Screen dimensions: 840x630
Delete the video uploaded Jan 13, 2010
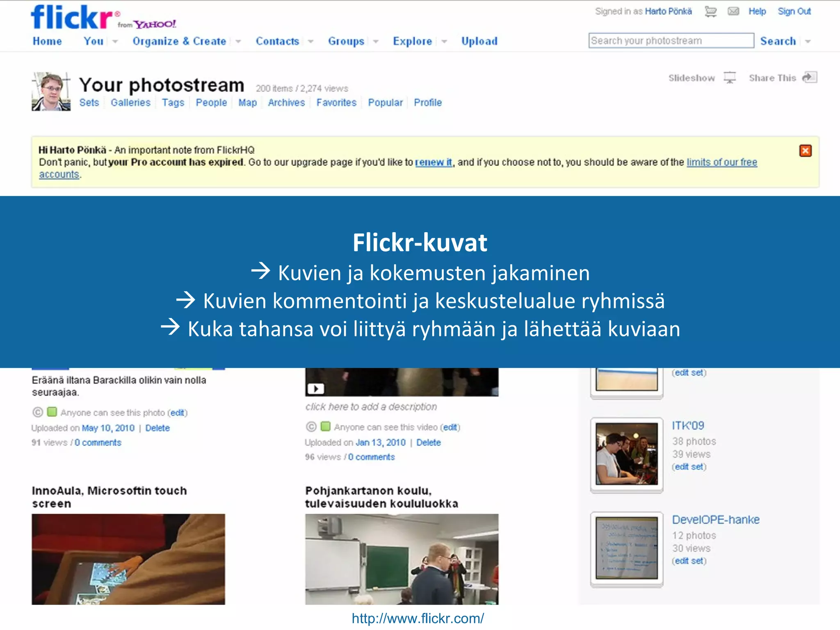428,443
